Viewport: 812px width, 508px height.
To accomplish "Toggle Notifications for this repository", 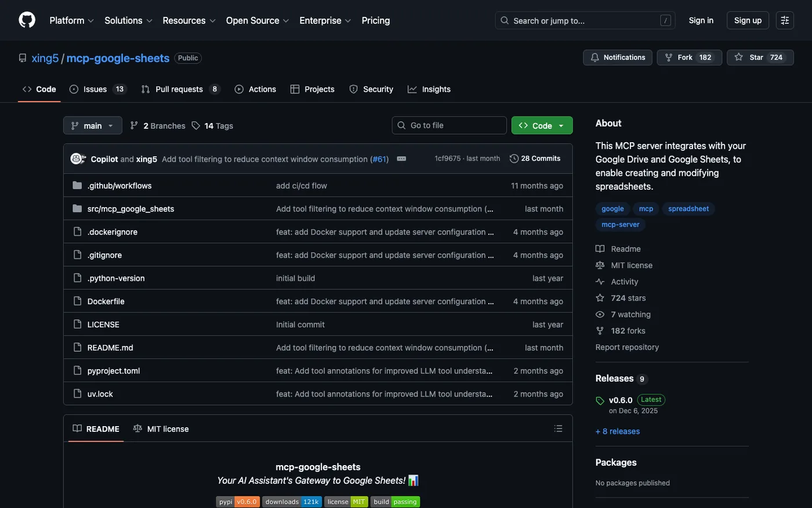I will [617, 56].
